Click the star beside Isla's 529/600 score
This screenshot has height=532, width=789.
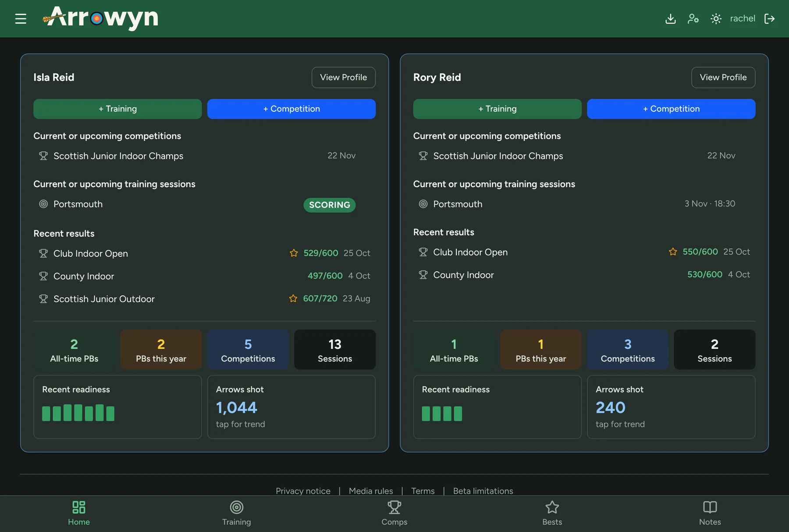(294, 253)
